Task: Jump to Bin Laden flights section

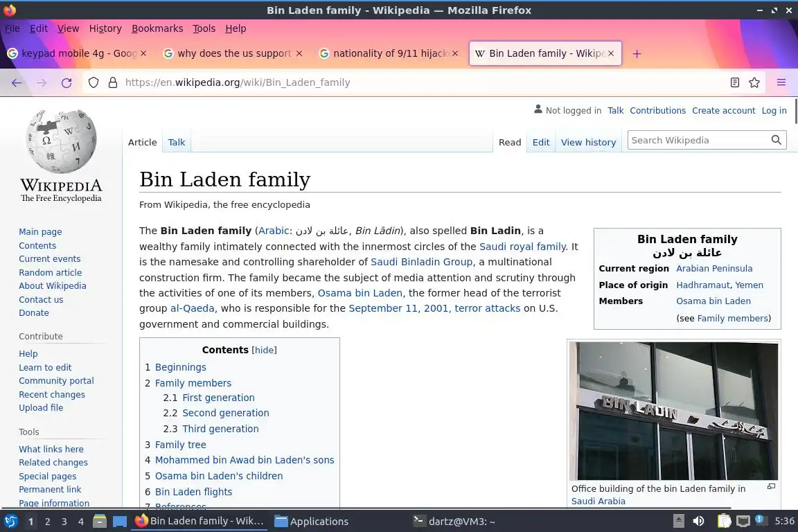Action: click(x=193, y=492)
